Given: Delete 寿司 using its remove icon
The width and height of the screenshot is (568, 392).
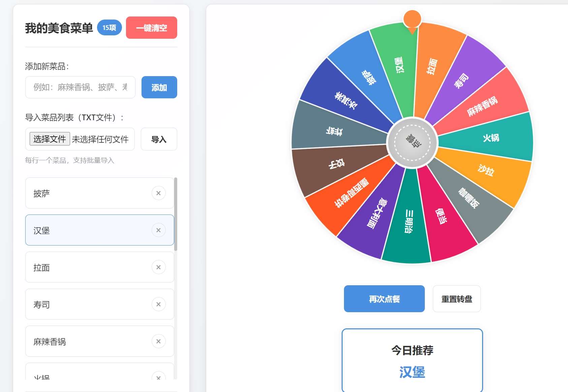Looking at the screenshot, I should pyautogui.click(x=158, y=304).
